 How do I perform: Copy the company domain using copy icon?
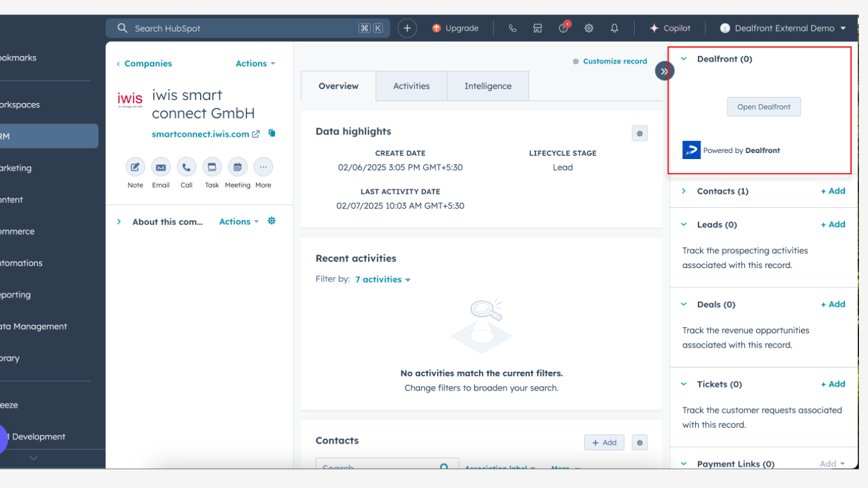tap(272, 133)
